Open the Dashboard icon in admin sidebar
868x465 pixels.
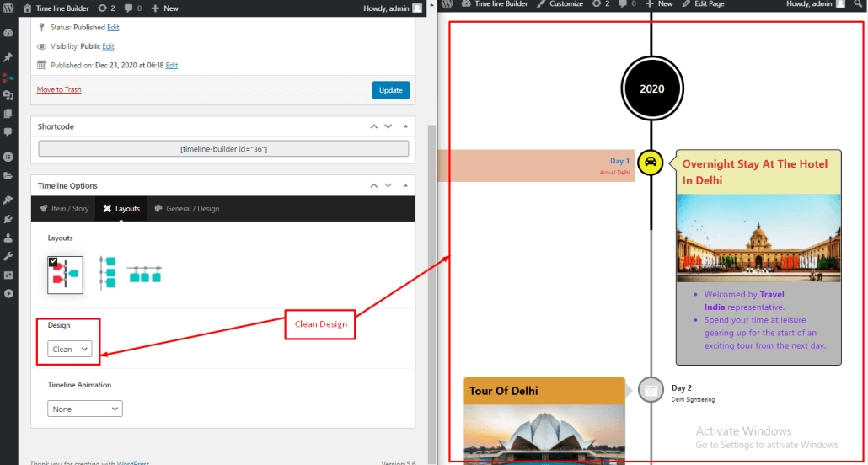pos(8,33)
